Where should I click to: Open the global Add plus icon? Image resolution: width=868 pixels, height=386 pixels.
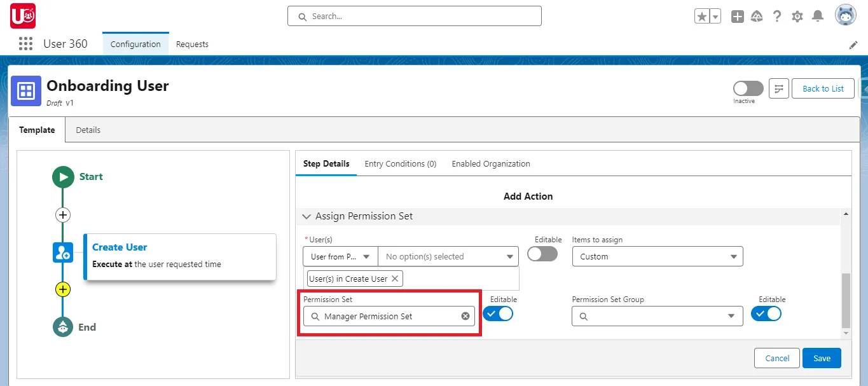point(737,15)
